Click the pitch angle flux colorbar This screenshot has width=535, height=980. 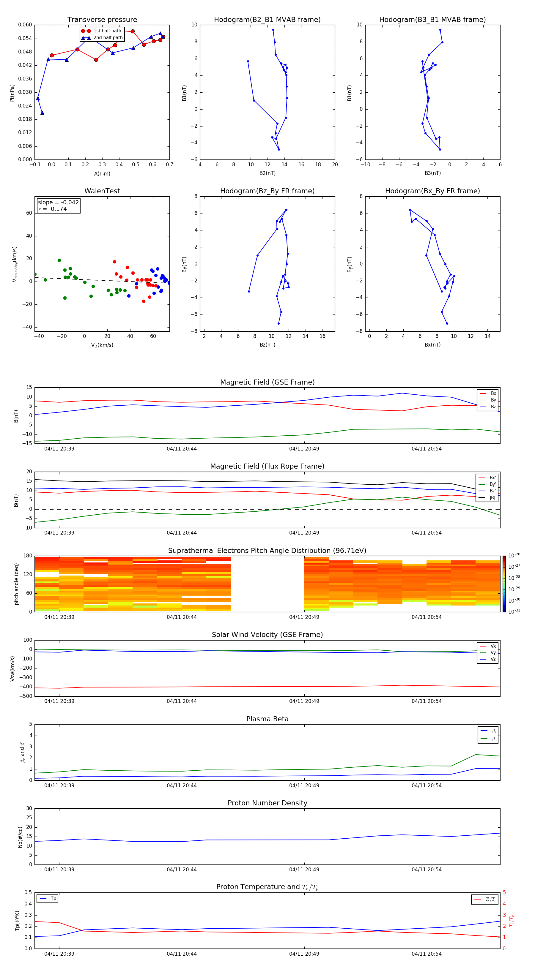504,584
